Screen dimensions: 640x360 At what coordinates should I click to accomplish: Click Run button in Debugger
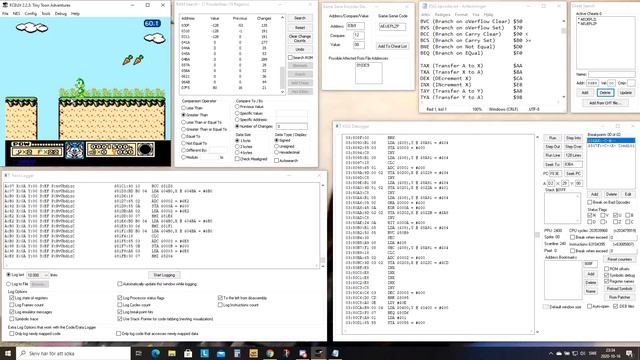pos(553,138)
